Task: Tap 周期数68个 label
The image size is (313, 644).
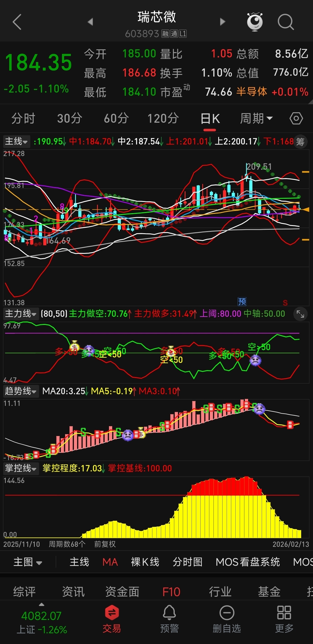Action: pyautogui.click(x=67, y=544)
